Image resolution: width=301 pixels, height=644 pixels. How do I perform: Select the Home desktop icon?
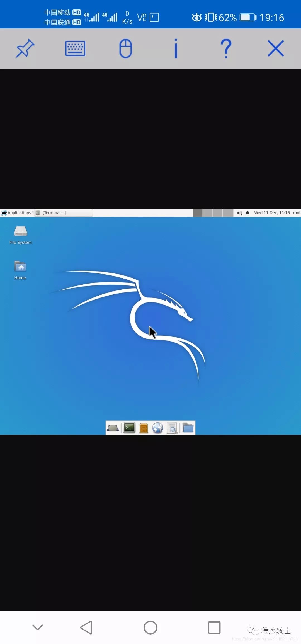pyautogui.click(x=20, y=270)
